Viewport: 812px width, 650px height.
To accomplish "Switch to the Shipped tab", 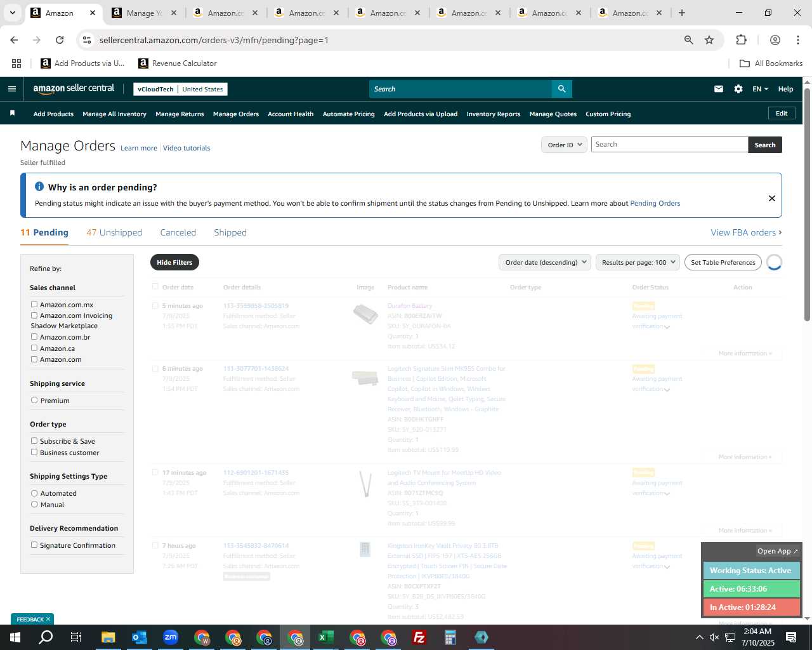I will (x=230, y=232).
